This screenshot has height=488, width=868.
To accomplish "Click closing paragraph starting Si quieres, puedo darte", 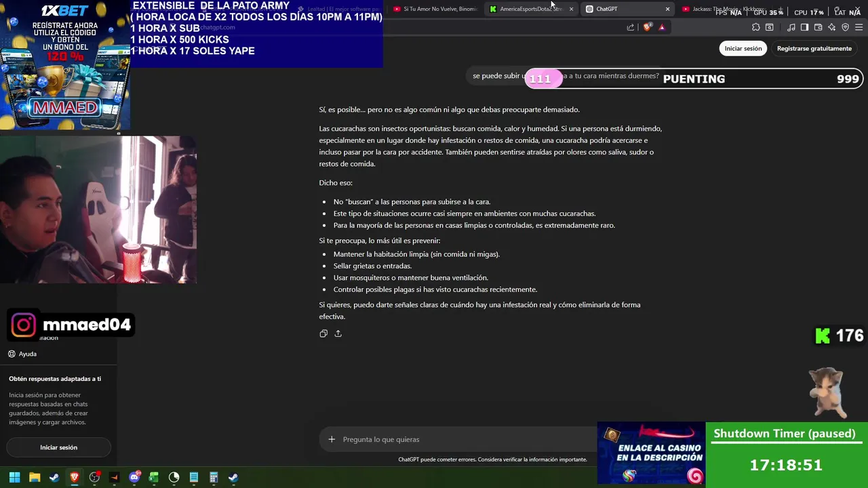I will click(x=480, y=310).
